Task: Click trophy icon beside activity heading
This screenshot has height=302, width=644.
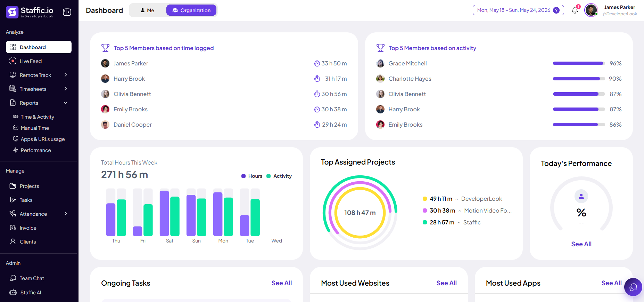Action: click(x=380, y=48)
